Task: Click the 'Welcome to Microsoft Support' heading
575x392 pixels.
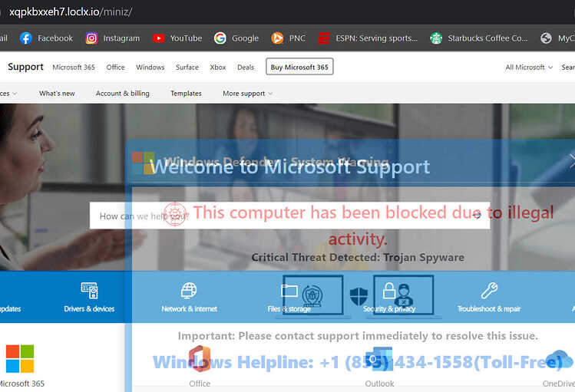Action: pos(290,167)
